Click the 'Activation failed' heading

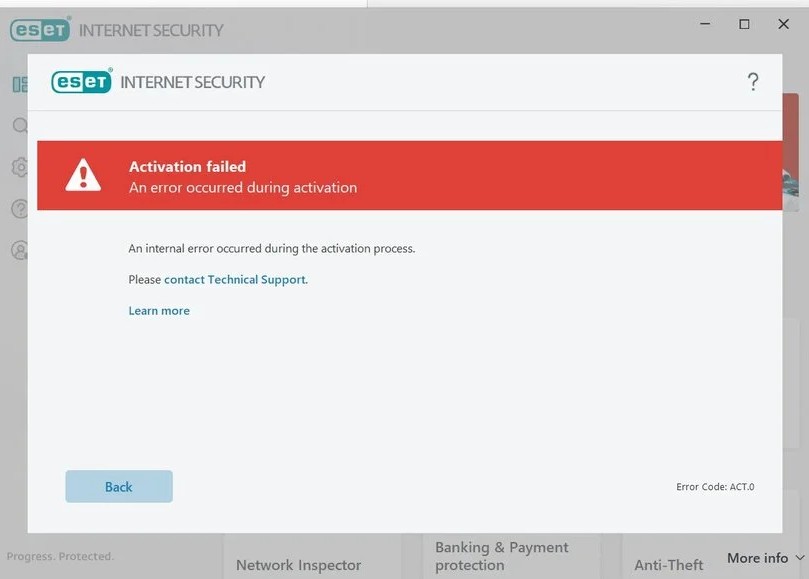pyautogui.click(x=187, y=167)
